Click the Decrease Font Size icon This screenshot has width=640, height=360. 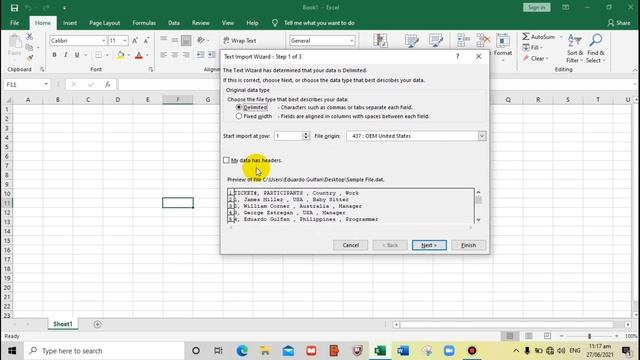(x=146, y=40)
